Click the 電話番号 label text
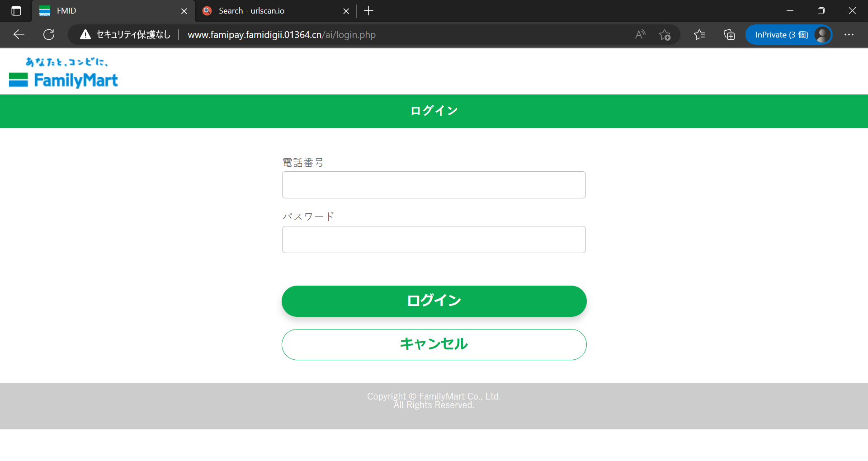Viewport: 868px width, 461px height. 303,163
